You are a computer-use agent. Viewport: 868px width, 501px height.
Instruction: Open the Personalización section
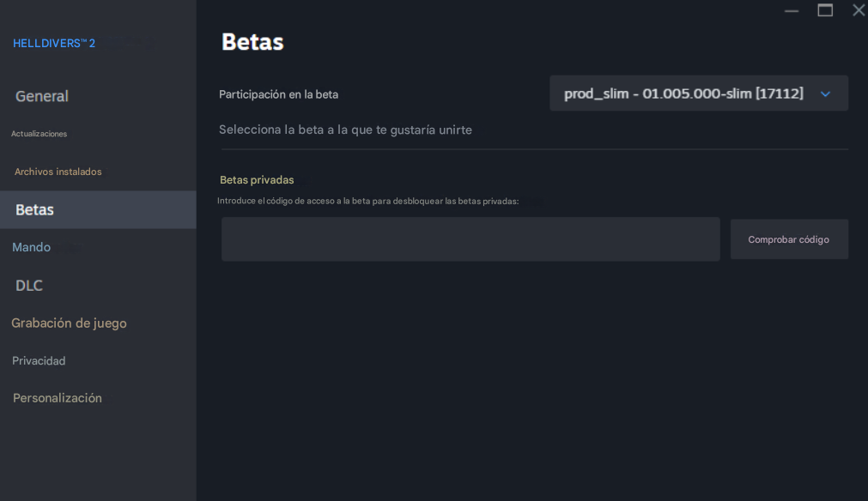pos(58,398)
